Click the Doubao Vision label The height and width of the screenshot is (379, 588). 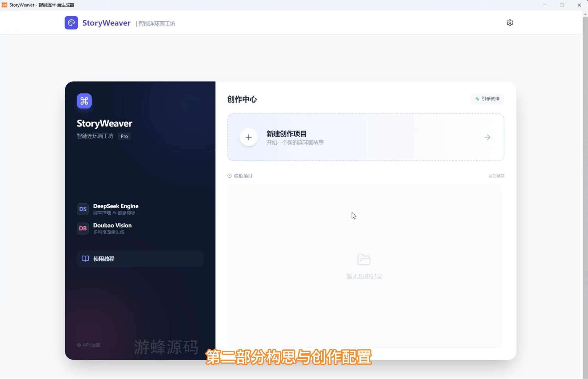point(112,225)
